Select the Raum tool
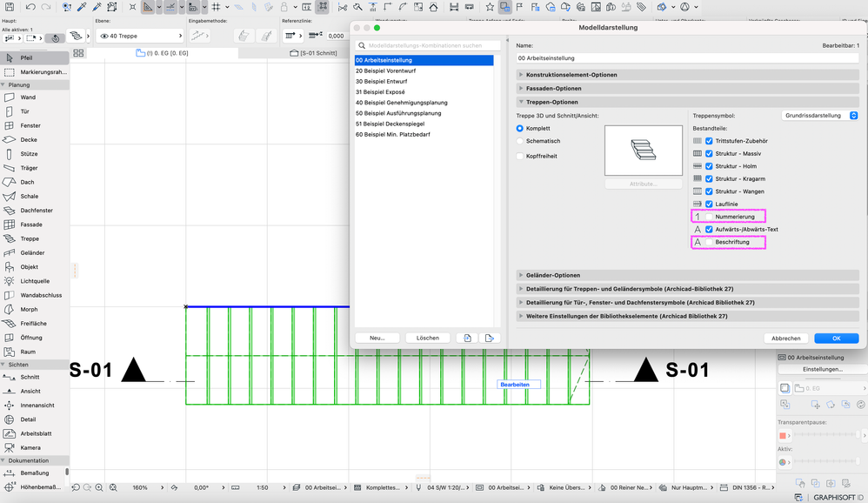 pyautogui.click(x=35, y=352)
